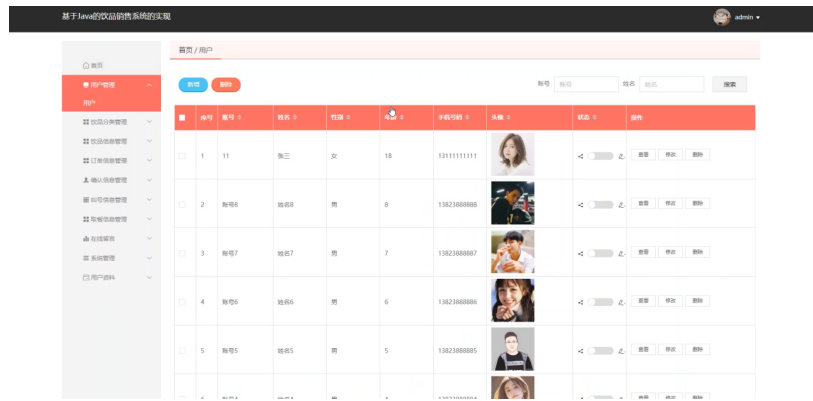Expand 叫号信息管理 using its chevron
The width and height of the screenshot is (813, 401).
(x=149, y=200)
